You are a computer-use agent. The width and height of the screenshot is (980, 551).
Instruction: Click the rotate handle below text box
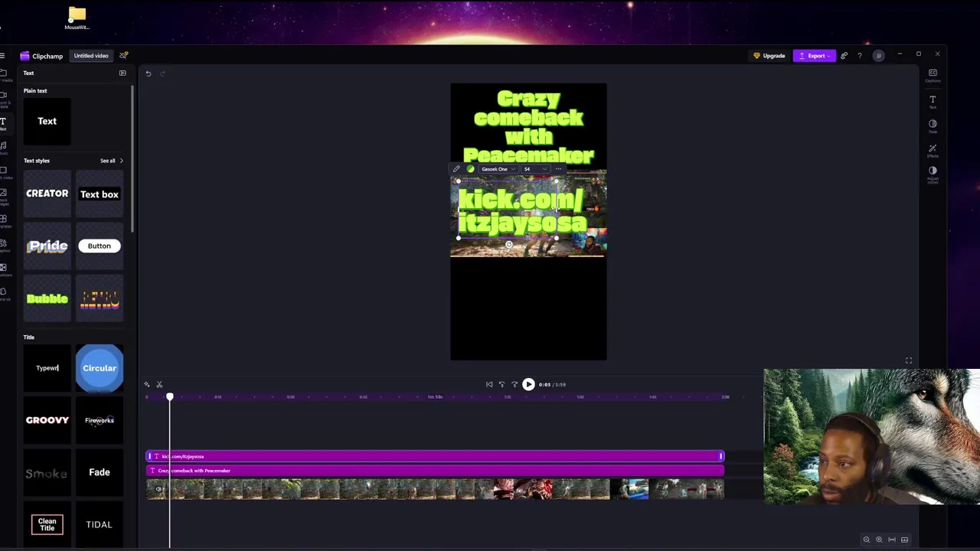[509, 245]
